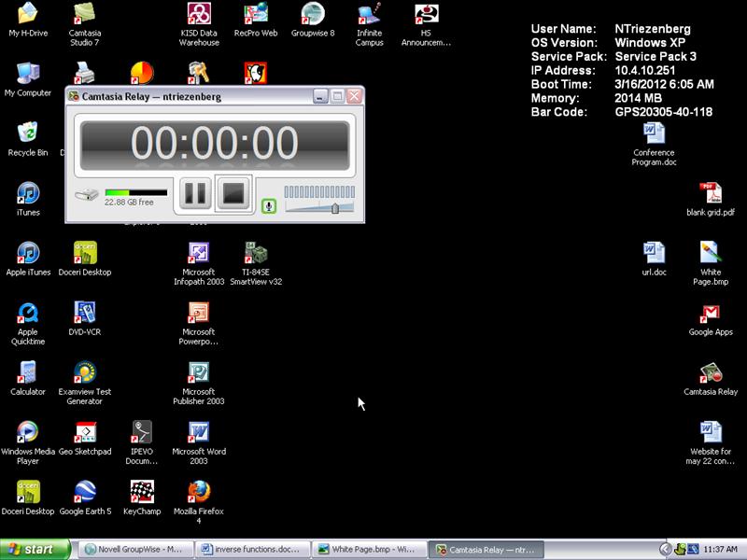Select the "22.88 GB free" disk space text

(129, 202)
